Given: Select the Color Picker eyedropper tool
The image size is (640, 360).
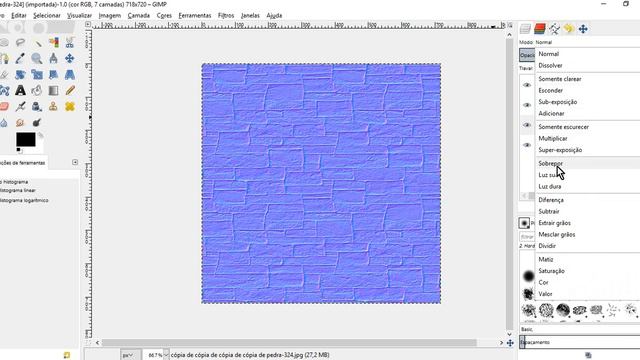Looking at the screenshot, I should pyautogui.click(x=20, y=58).
